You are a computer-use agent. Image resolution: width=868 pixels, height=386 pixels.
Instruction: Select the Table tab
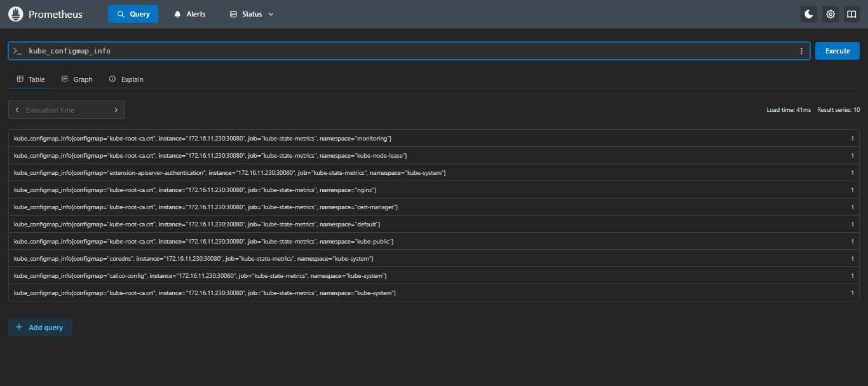(31, 79)
